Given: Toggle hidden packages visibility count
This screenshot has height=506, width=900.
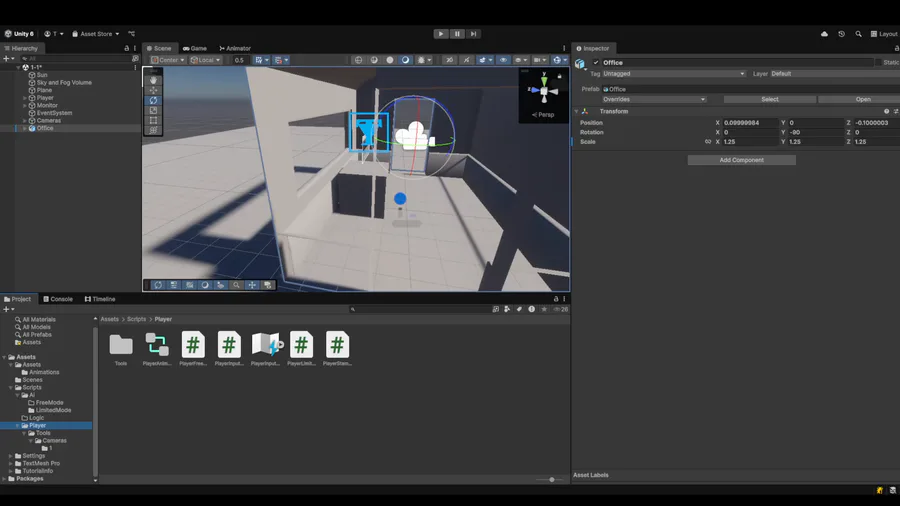Looking at the screenshot, I should pos(561,309).
